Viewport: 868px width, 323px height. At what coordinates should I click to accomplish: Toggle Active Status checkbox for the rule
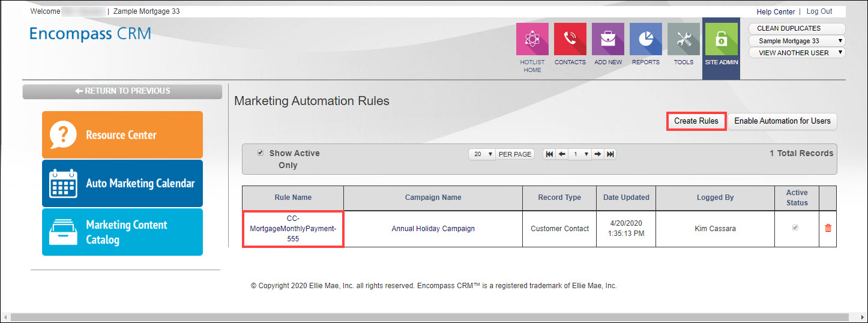pyautogui.click(x=796, y=228)
